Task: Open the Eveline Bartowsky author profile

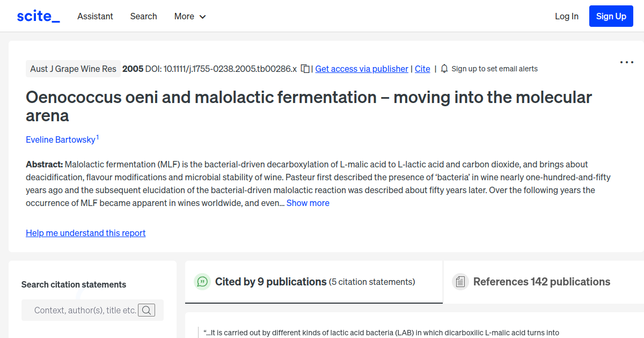Action: (x=60, y=139)
